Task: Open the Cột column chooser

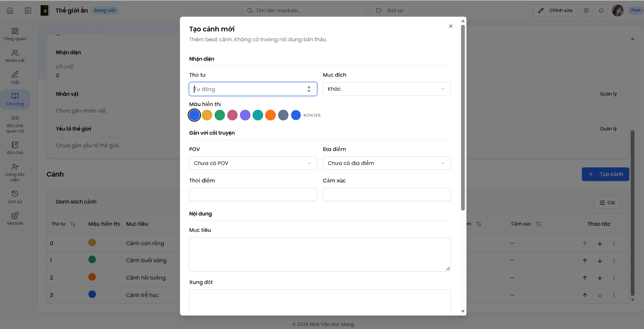Action: pos(607,203)
